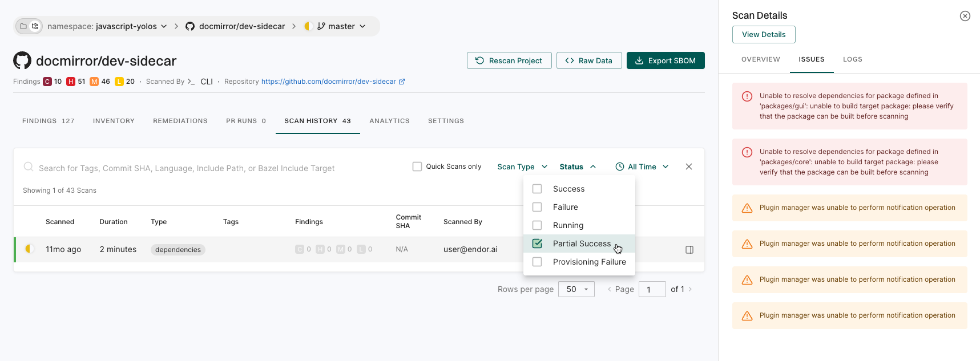
Task: Switch to the Analytics tab
Action: coord(389,121)
